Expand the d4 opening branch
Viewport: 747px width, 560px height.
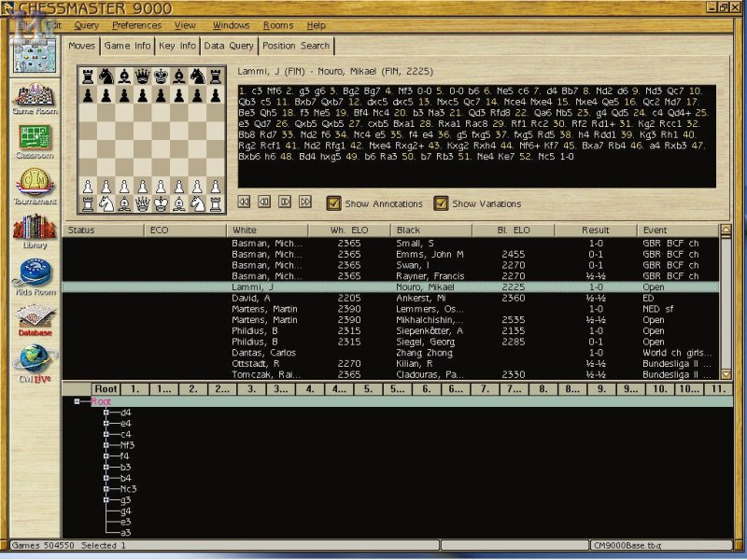pos(106,412)
